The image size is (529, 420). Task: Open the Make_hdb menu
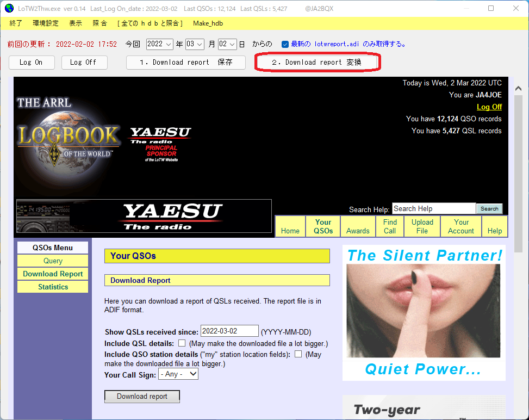click(x=208, y=23)
